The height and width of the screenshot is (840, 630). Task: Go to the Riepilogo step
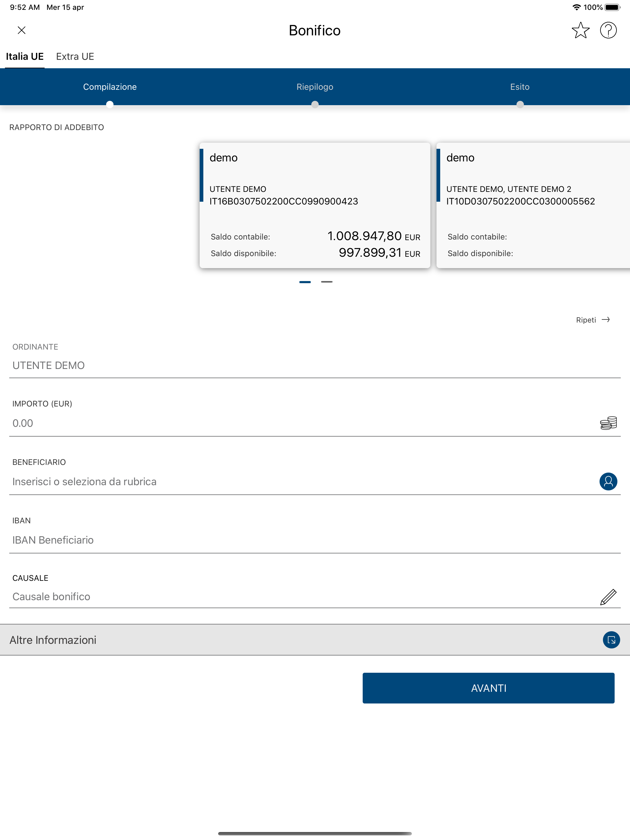pyautogui.click(x=315, y=87)
